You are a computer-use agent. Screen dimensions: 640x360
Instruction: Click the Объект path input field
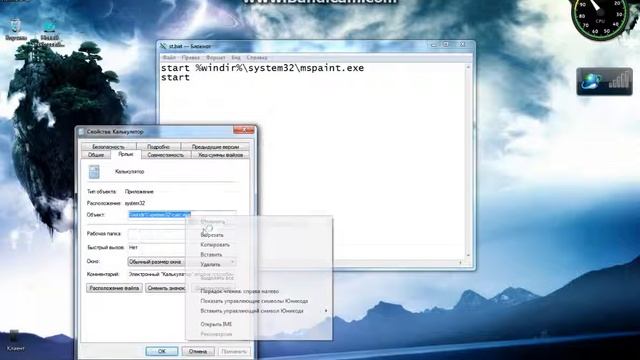pos(182,214)
